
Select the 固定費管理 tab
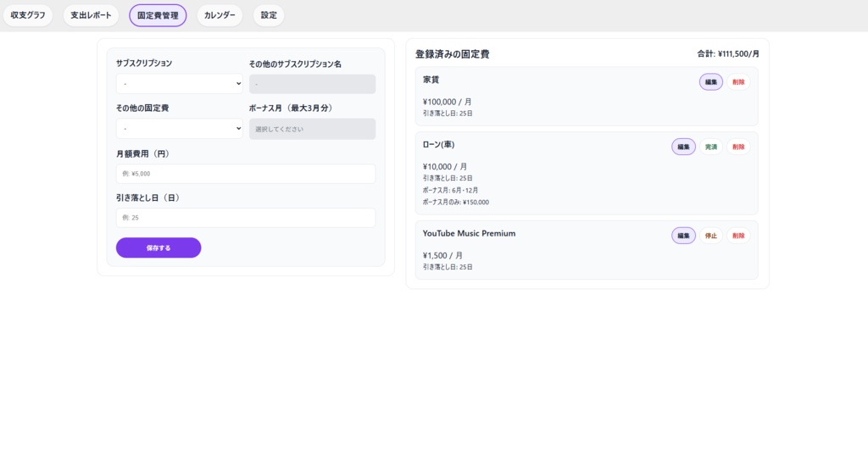tap(158, 15)
